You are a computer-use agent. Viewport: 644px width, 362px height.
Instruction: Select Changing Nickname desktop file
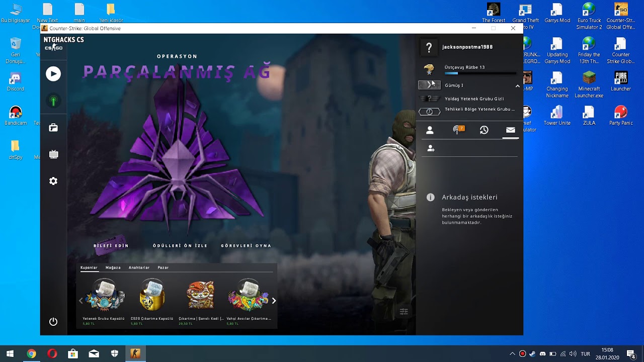pyautogui.click(x=557, y=84)
